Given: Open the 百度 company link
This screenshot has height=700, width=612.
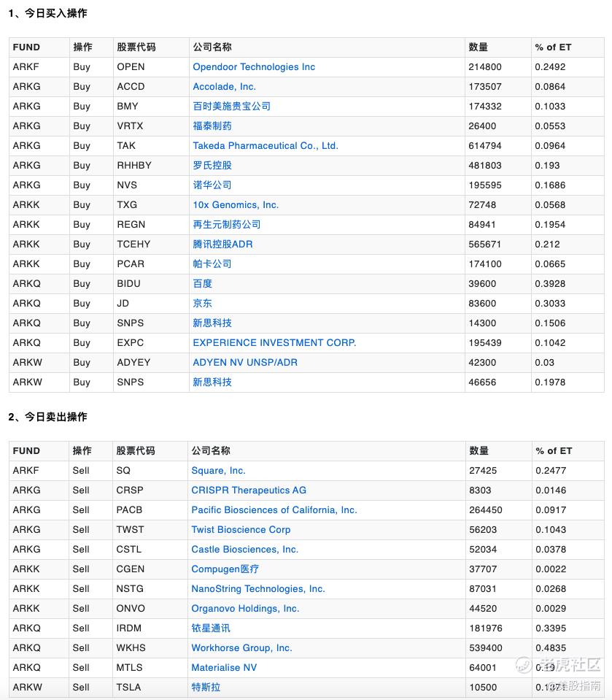Looking at the screenshot, I should (203, 283).
